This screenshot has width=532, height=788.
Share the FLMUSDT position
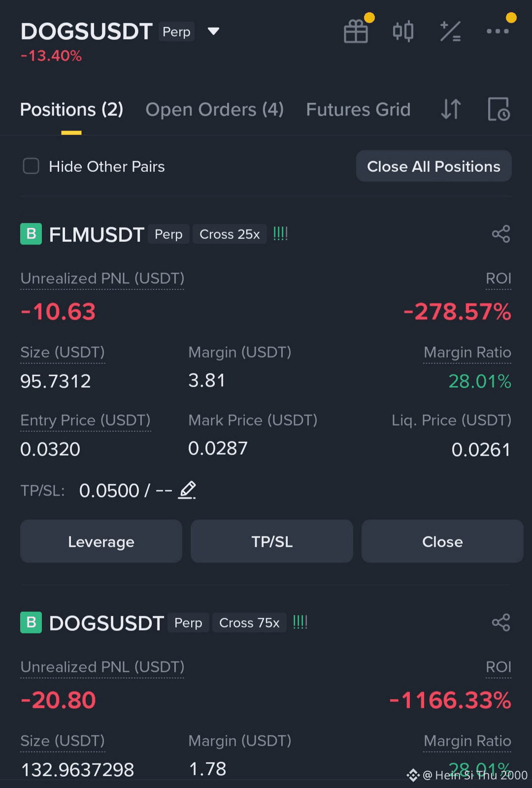click(x=501, y=234)
